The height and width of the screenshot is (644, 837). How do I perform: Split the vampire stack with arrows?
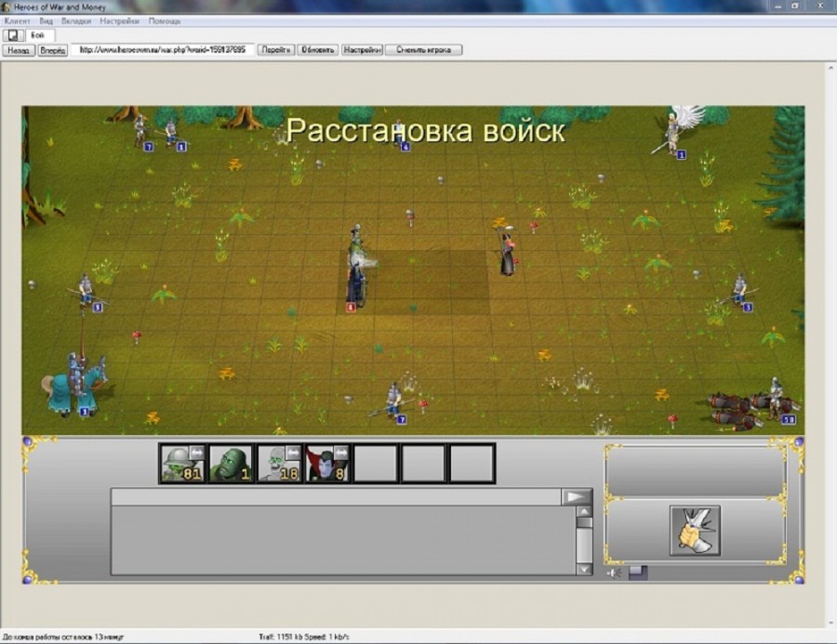click(x=340, y=453)
